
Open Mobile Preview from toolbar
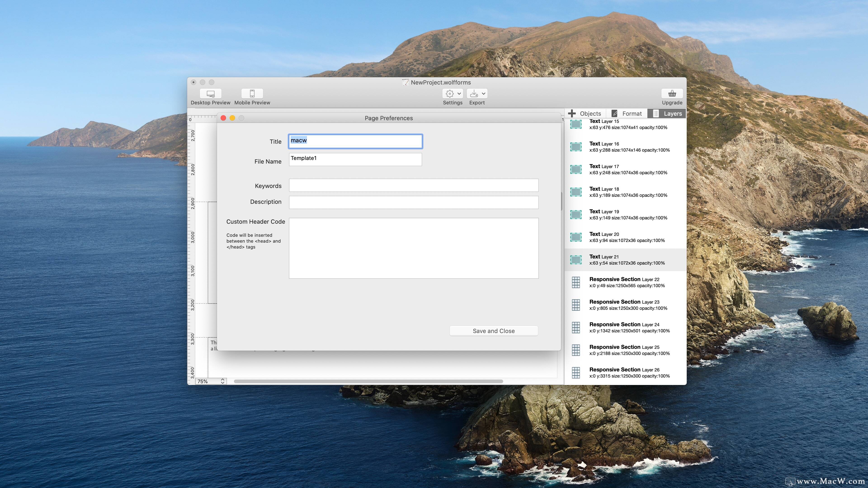point(252,94)
